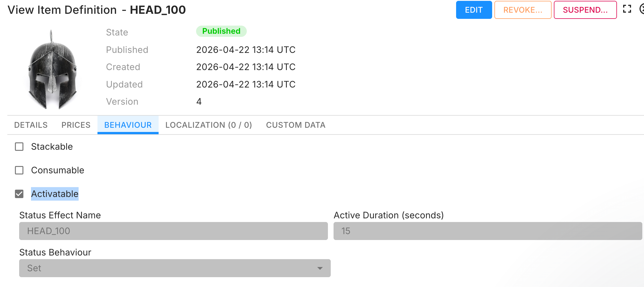644x287 pixels.
Task: Open the Prices tab
Action: point(76,125)
